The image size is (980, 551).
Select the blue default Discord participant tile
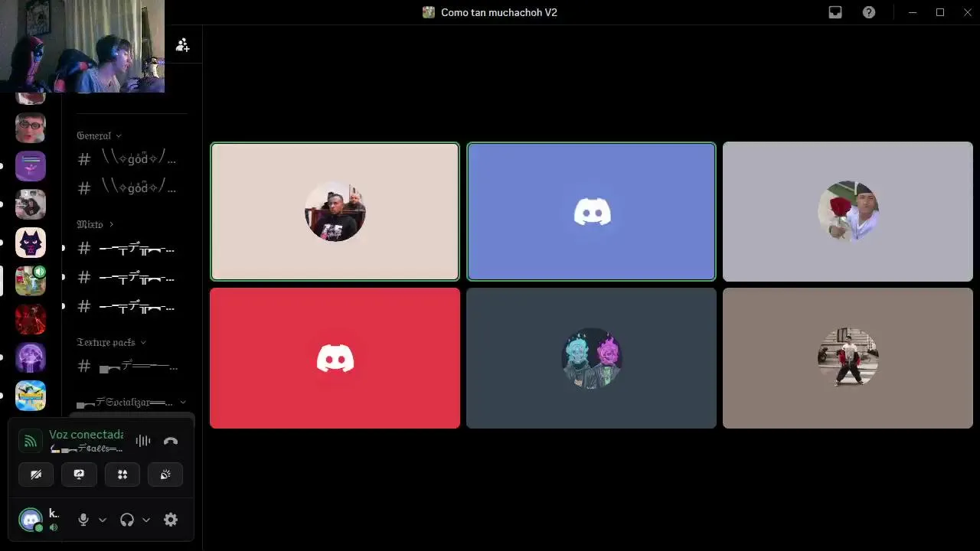[x=591, y=211]
